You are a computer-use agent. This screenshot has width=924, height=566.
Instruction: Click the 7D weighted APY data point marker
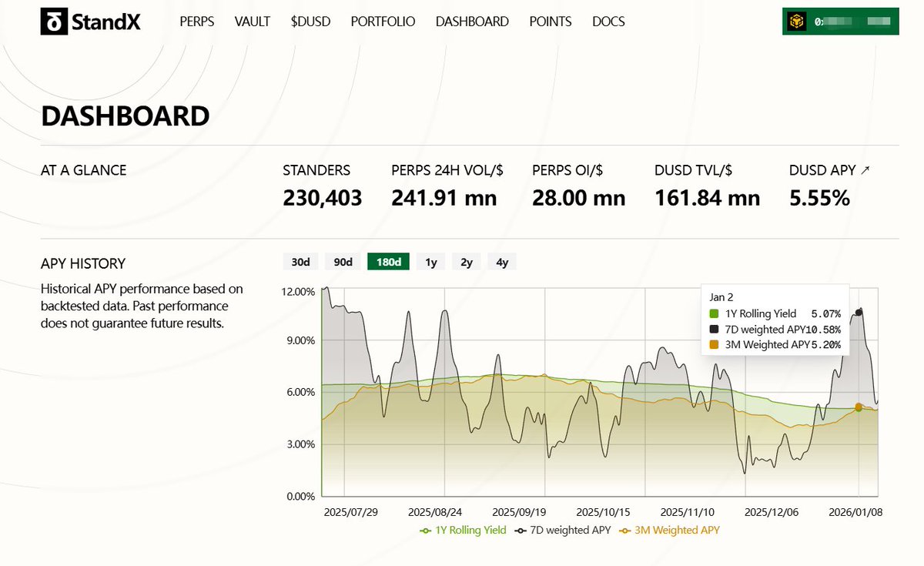859,312
